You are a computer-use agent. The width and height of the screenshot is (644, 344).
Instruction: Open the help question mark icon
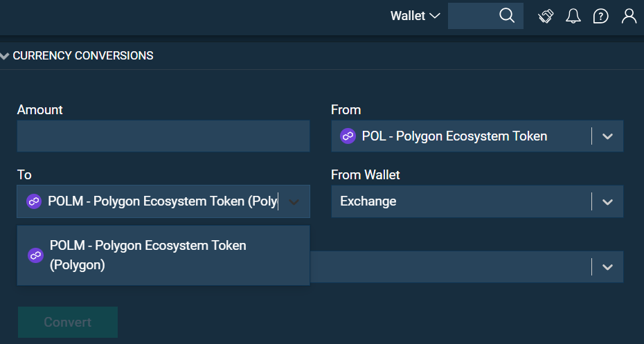600,17
